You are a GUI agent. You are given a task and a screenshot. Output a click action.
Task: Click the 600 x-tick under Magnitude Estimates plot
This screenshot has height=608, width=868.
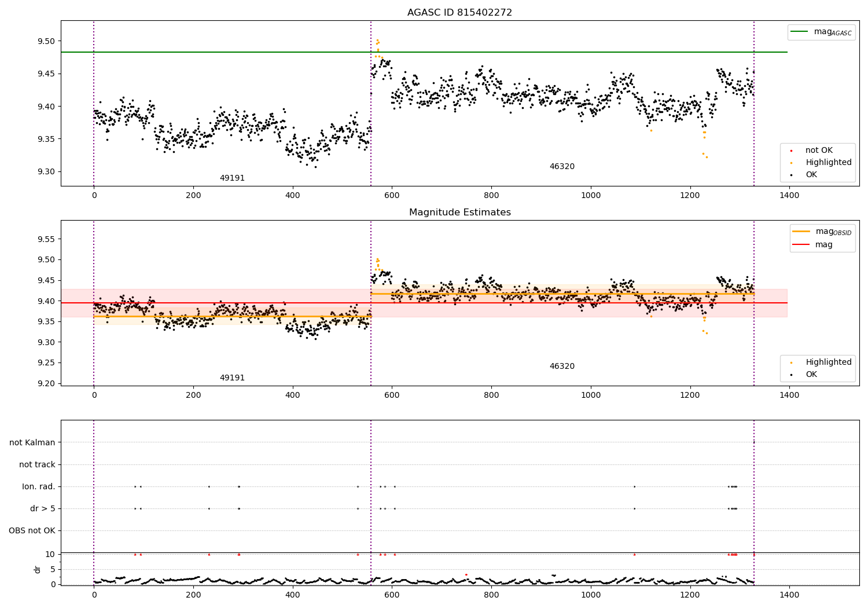pos(392,395)
